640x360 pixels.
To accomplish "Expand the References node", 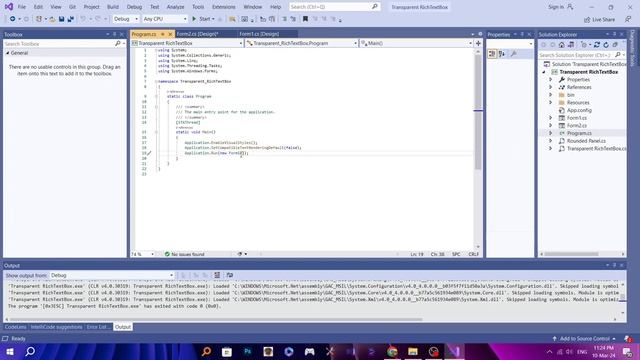I will pos(551,87).
